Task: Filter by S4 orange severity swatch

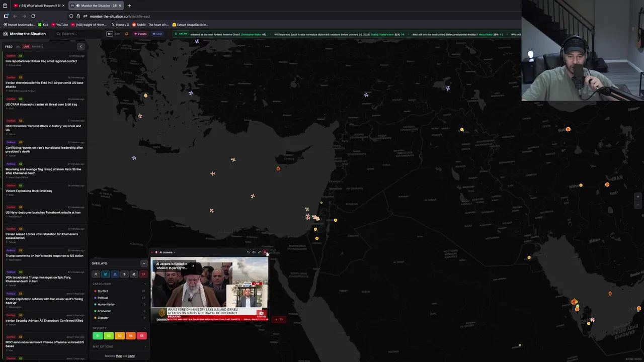Action: [130, 335]
